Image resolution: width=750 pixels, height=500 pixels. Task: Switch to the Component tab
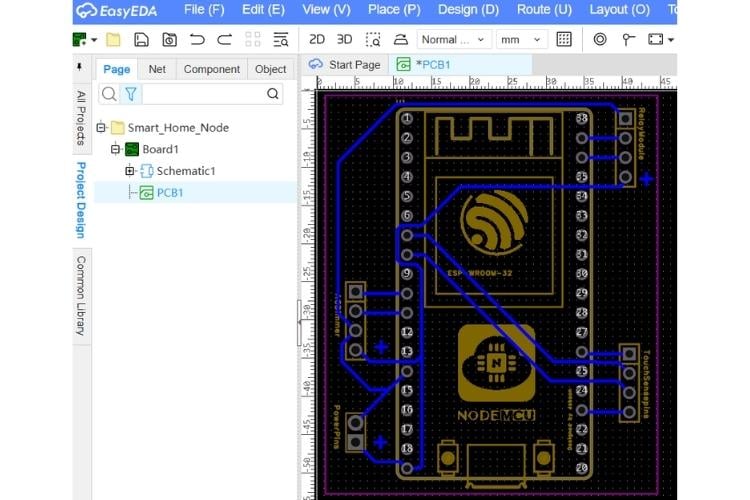tap(212, 69)
